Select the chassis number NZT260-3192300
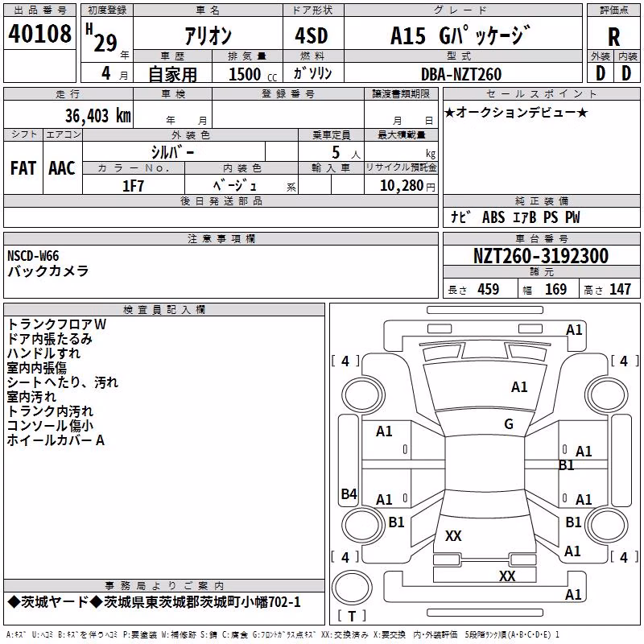The height and width of the screenshot is (644, 644). pos(540,256)
